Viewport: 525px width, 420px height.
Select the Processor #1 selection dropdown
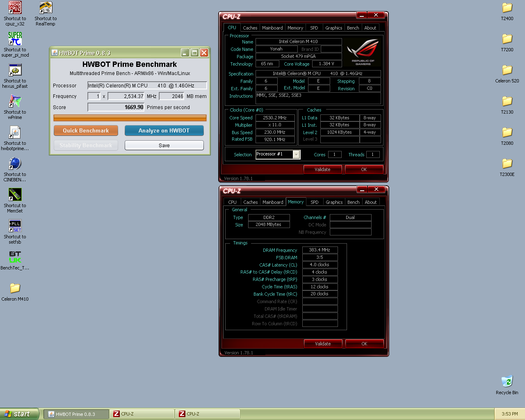(x=278, y=154)
